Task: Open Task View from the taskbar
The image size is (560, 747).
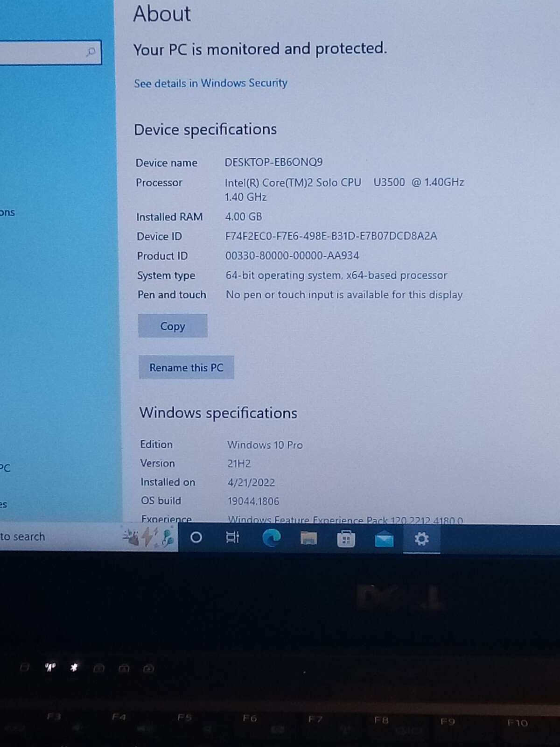Action: point(232,538)
